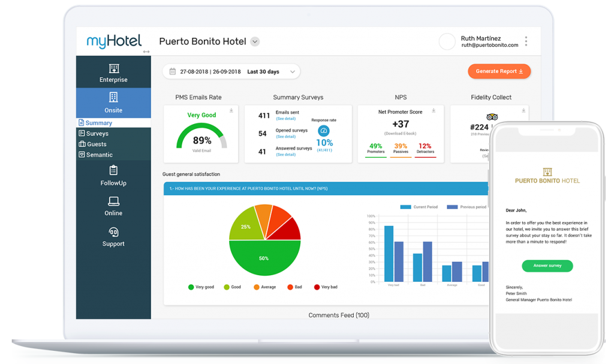This screenshot has height=364, width=614.
Task: Click Generate Report button
Action: 499,71
